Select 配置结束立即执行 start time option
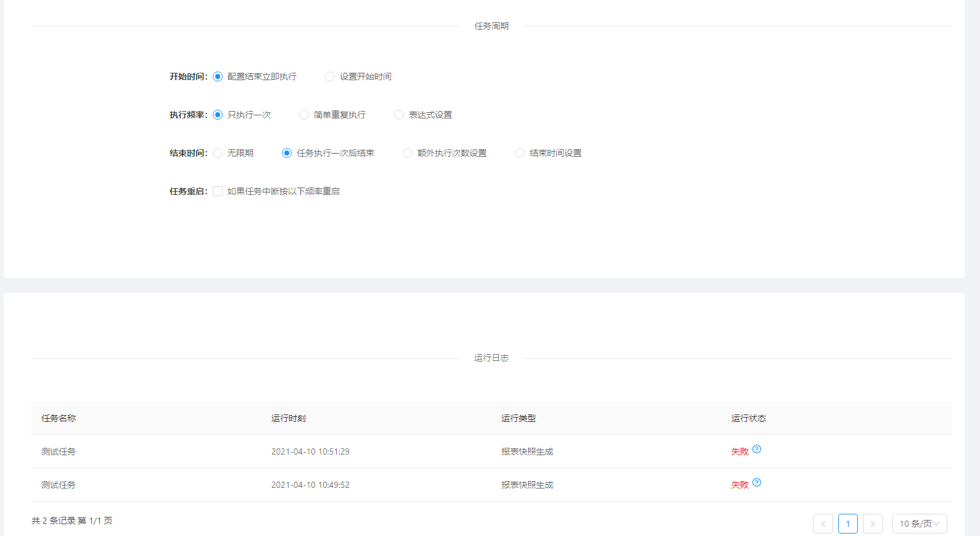Image resolution: width=980 pixels, height=536 pixels. pos(218,76)
